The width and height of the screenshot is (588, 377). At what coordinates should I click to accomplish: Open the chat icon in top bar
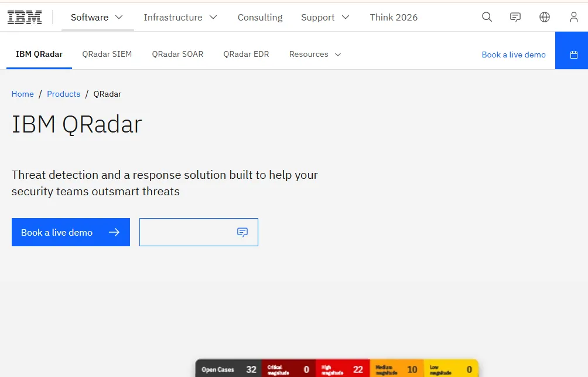515,17
